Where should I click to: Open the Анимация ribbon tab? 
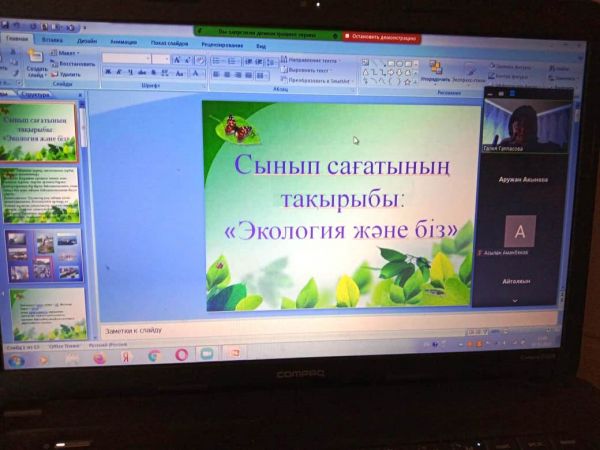(124, 42)
